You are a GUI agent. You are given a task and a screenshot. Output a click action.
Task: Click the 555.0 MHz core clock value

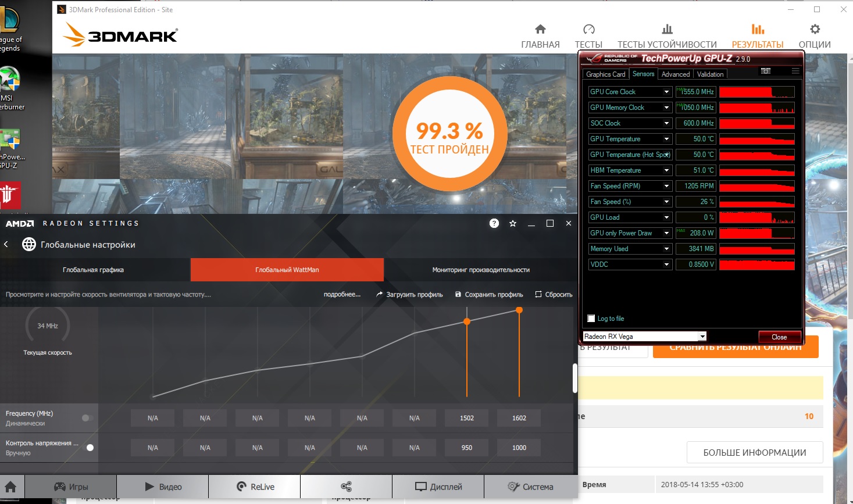pos(695,92)
